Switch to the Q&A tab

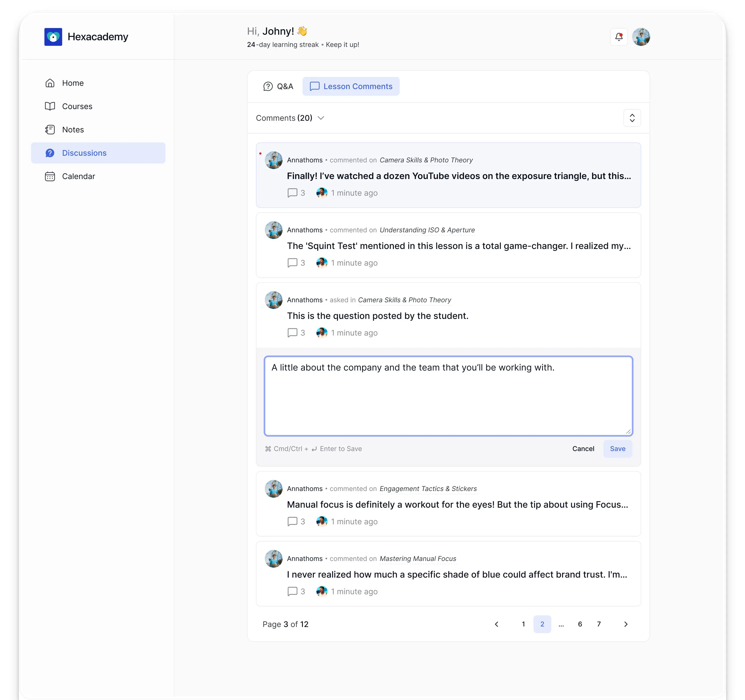click(x=278, y=86)
